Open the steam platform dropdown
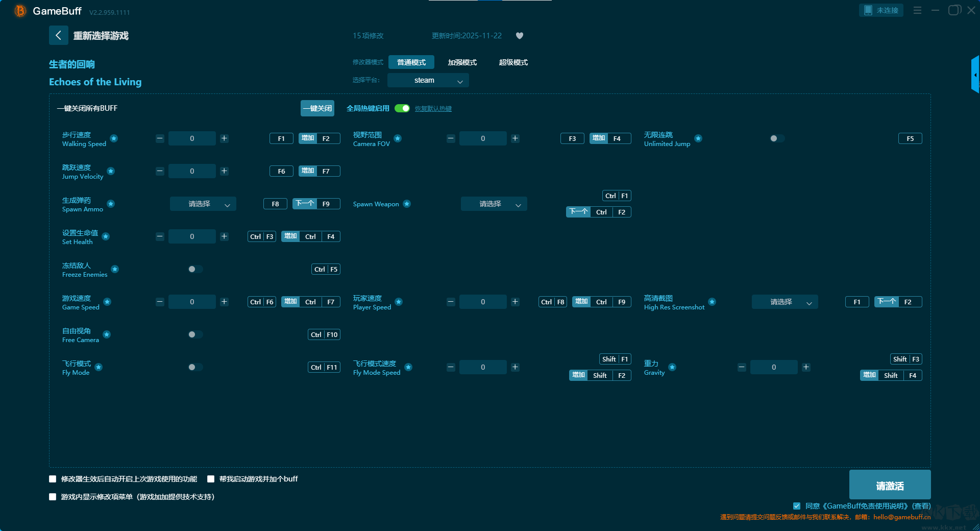Screen dimensions: 980x531 tap(428, 80)
